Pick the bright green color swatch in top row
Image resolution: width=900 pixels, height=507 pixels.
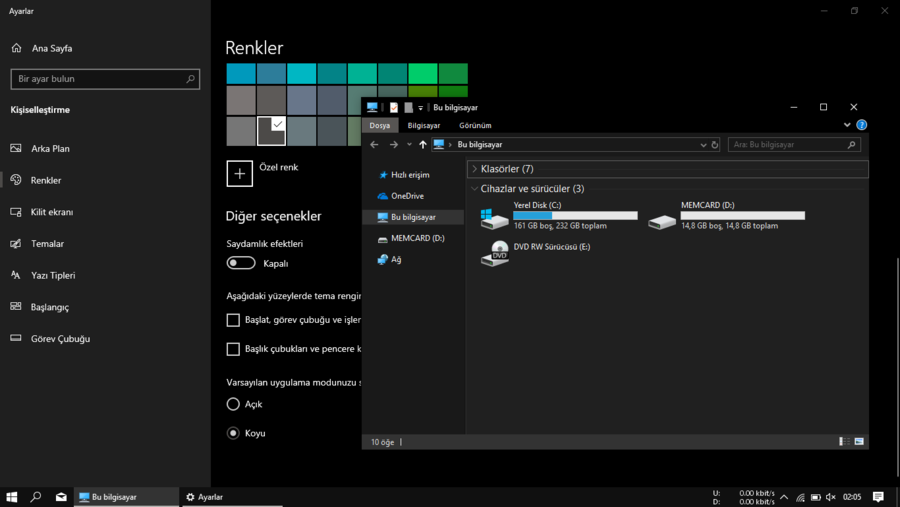[x=423, y=73]
